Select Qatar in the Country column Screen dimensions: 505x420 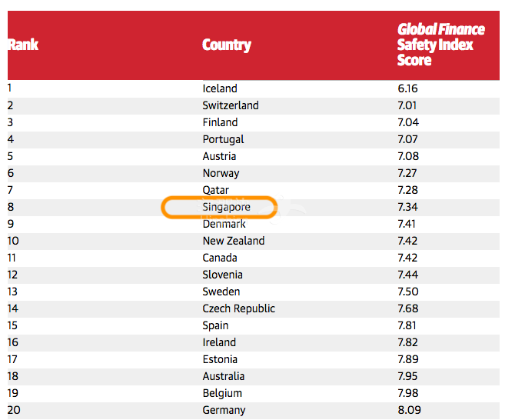216,190
